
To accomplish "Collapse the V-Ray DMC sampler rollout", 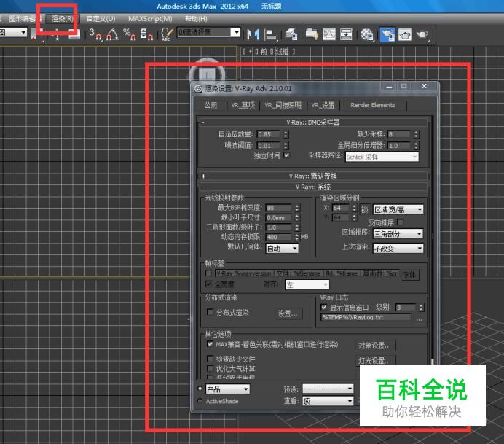I will [x=313, y=122].
